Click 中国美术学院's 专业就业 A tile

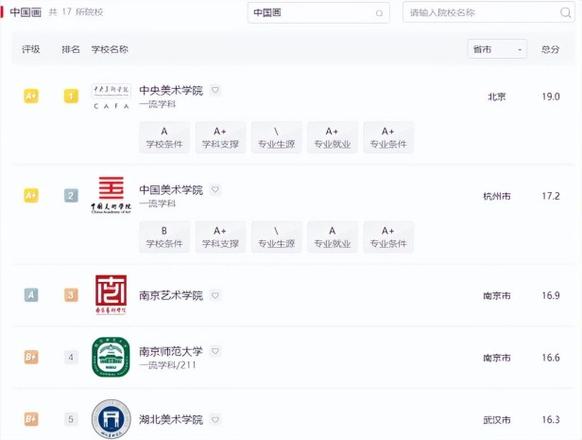coord(333,237)
